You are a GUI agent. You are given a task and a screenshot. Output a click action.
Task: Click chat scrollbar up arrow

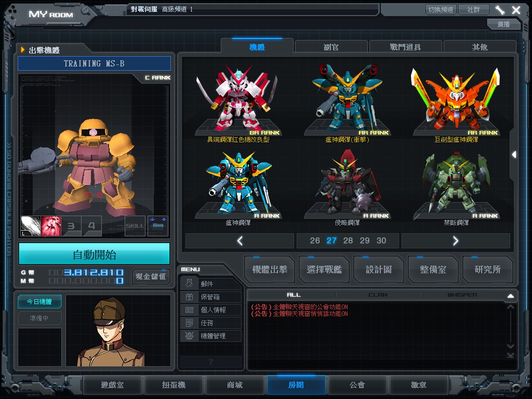(x=511, y=307)
